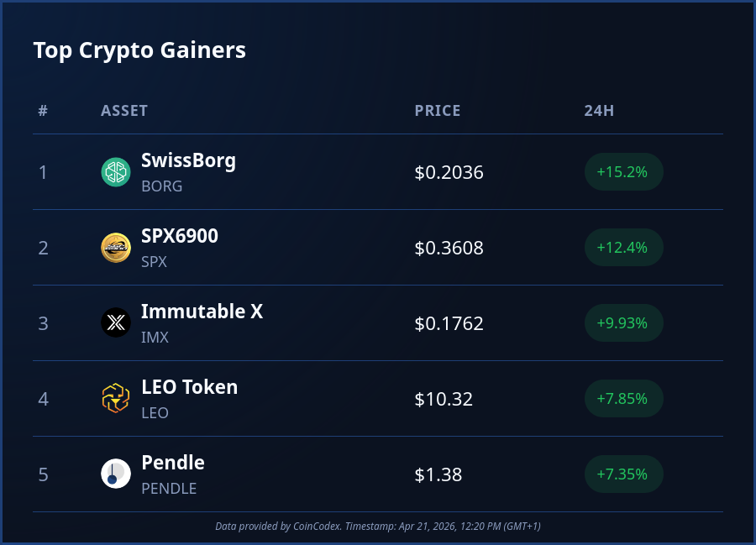Click the Immutable X coin logo
756x545 pixels.
116,323
